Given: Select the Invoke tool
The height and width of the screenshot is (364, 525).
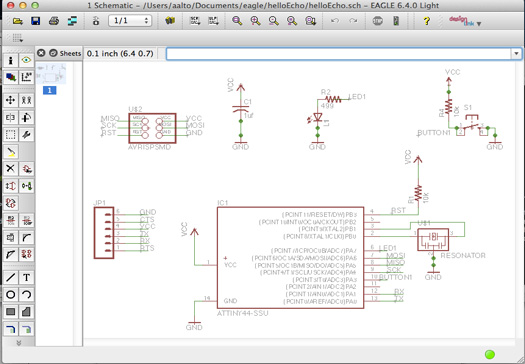Looking at the screenshot, I should pos(26,254).
